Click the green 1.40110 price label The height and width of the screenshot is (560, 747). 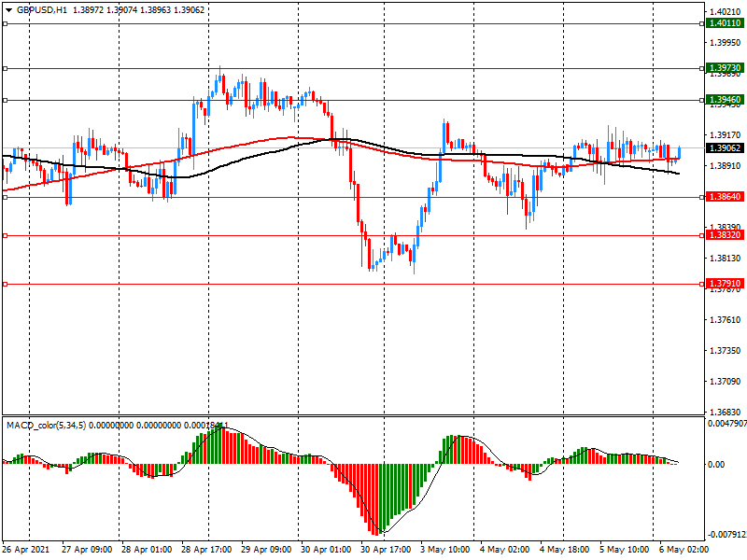(x=725, y=23)
